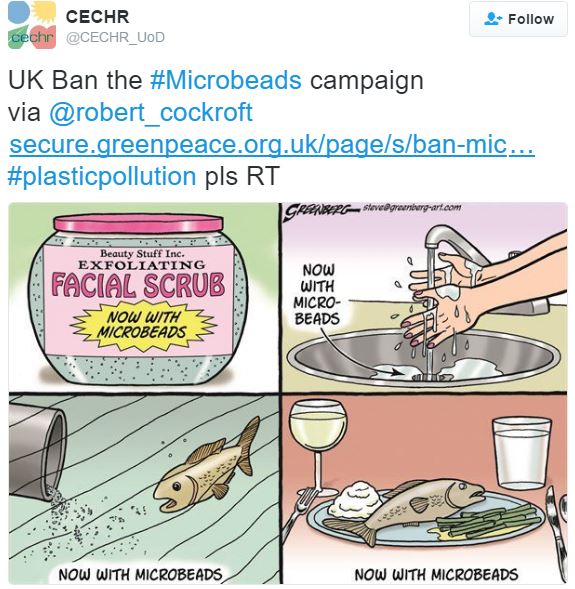Click the Greenberg signature on the cartoon
The width and height of the screenshot is (575, 589).
[318, 212]
